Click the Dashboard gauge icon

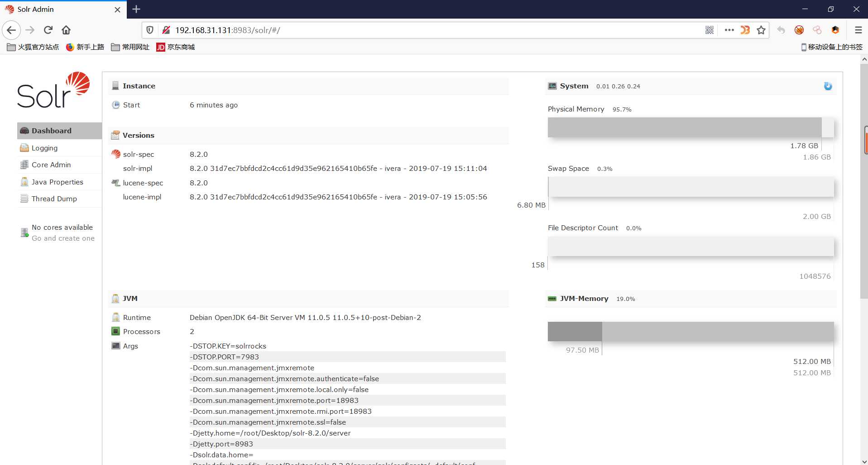point(24,131)
